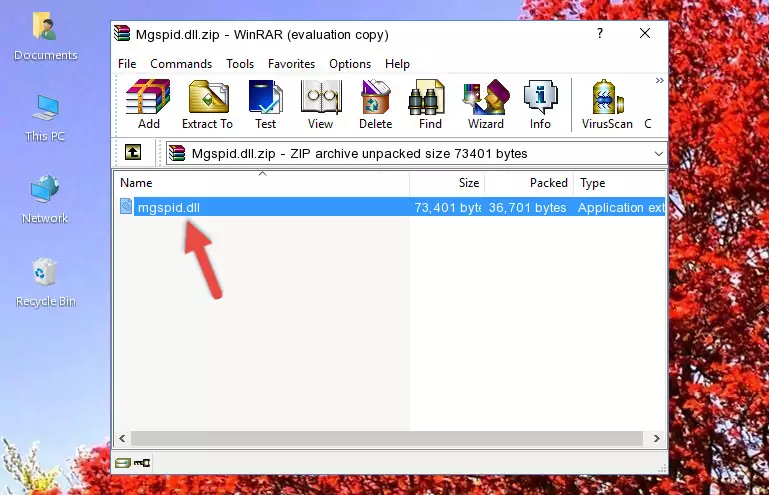Image resolution: width=769 pixels, height=495 pixels.
Task: Open the Favorites menu
Action: point(291,64)
